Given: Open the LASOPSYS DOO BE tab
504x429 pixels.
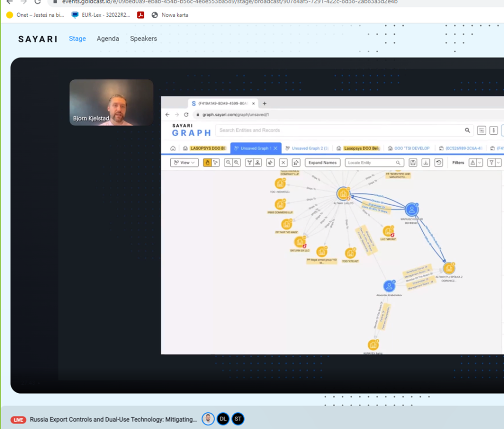Looking at the screenshot, I should pyautogui.click(x=204, y=148).
